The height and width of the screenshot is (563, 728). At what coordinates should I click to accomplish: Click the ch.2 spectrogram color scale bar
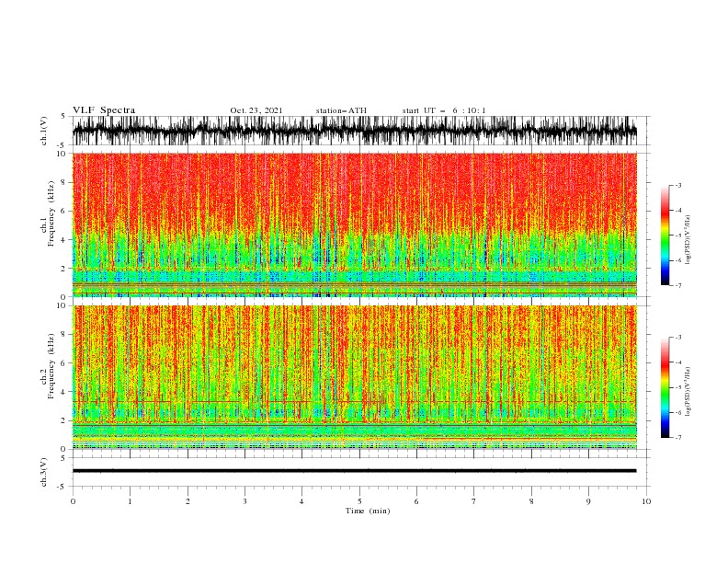point(665,387)
